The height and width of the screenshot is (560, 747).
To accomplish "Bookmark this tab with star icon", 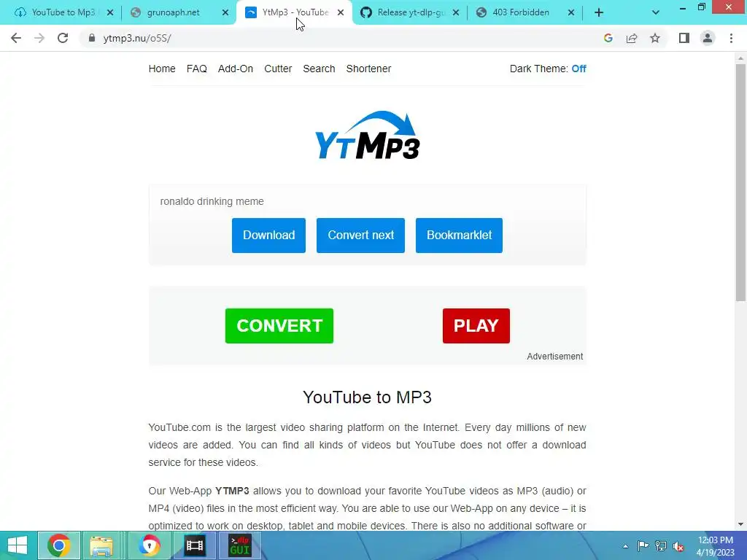I will 655,38.
